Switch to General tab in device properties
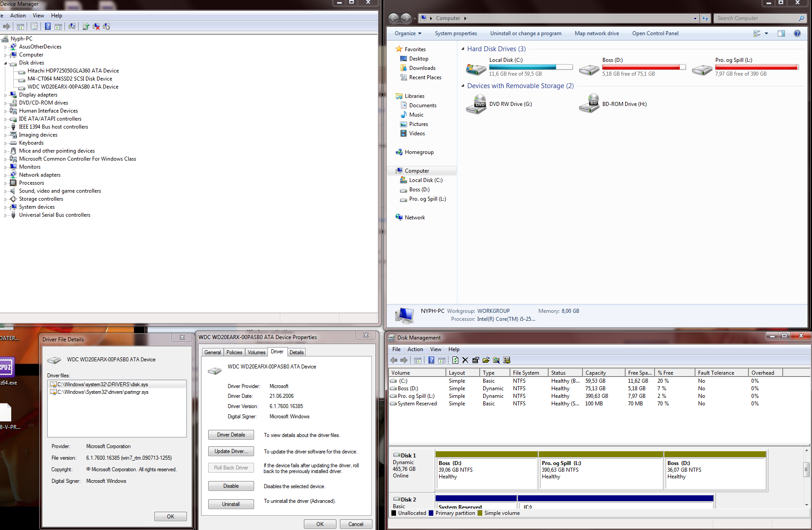812x530 pixels. tap(213, 352)
